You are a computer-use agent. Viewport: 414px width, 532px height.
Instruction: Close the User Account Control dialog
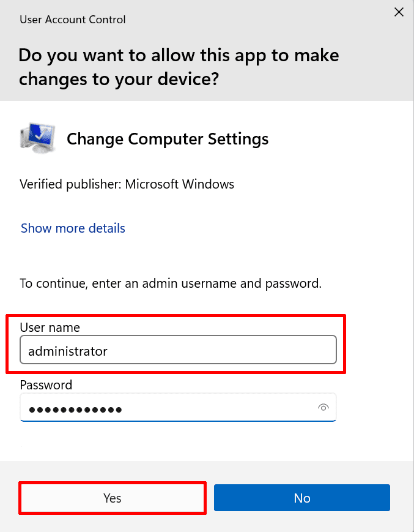[x=399, y=12]
